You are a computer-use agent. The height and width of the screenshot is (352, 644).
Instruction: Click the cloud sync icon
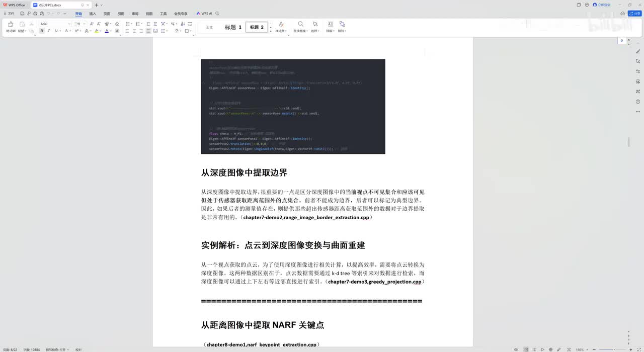coord(623,14)
